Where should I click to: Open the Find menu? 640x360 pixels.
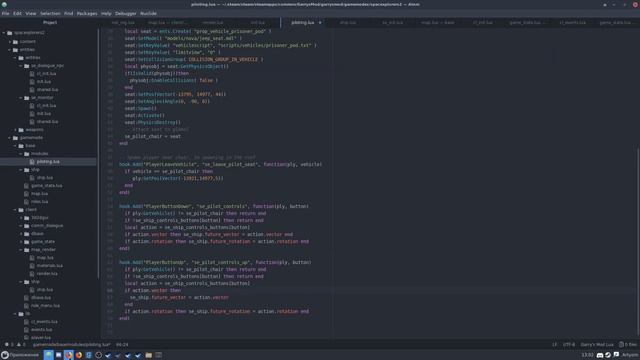[x=68, y=13]
